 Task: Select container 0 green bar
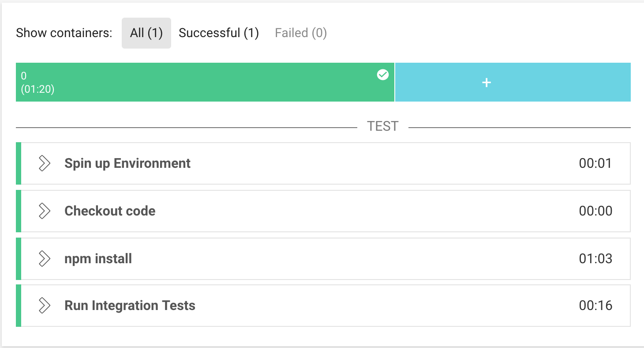(x=205, y=82)
